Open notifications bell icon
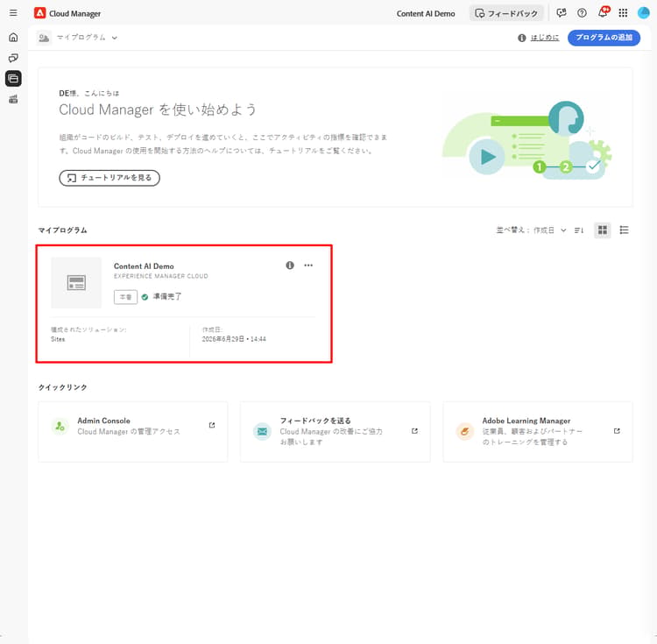 coord(603,12)
